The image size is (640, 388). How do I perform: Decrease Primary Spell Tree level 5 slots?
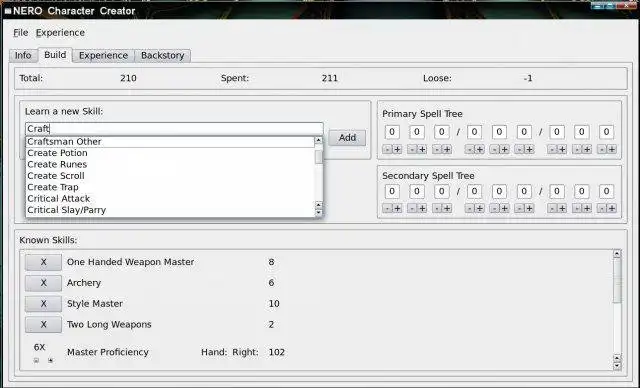click(494, 150)
